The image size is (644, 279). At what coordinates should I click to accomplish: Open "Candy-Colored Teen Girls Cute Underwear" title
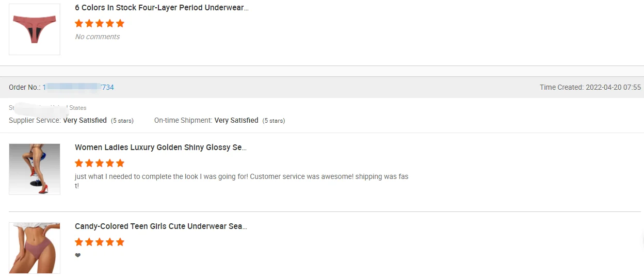161,226
